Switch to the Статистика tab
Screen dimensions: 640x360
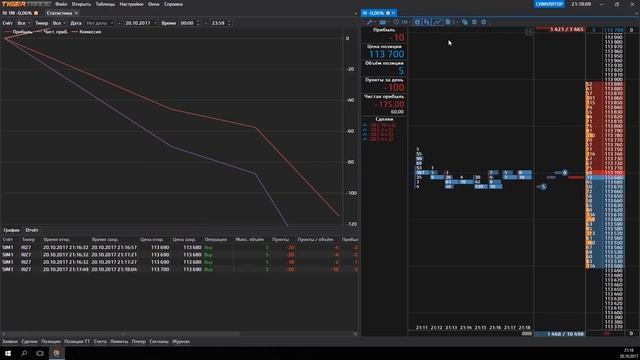click(59, 13)
